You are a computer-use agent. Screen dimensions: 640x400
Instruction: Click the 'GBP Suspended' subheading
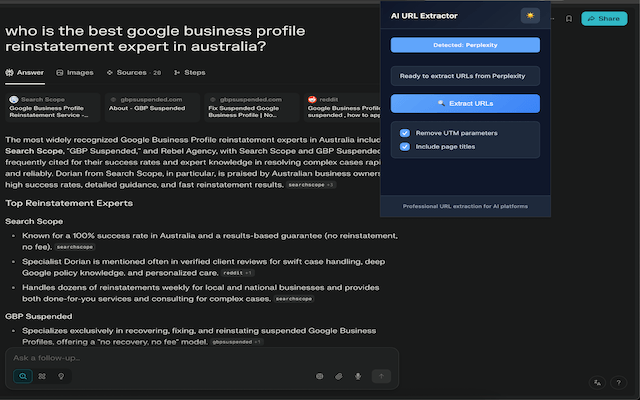click(x=39, y=316)
